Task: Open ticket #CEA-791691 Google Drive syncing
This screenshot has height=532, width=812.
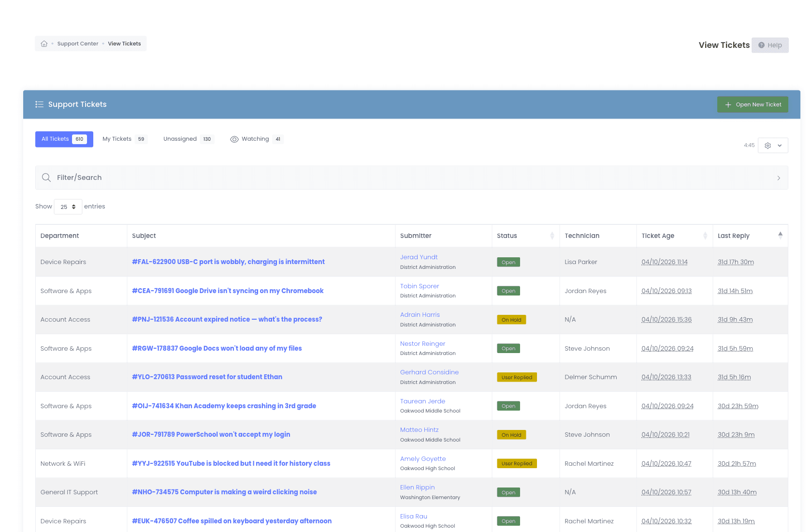Action: point(228,291)
